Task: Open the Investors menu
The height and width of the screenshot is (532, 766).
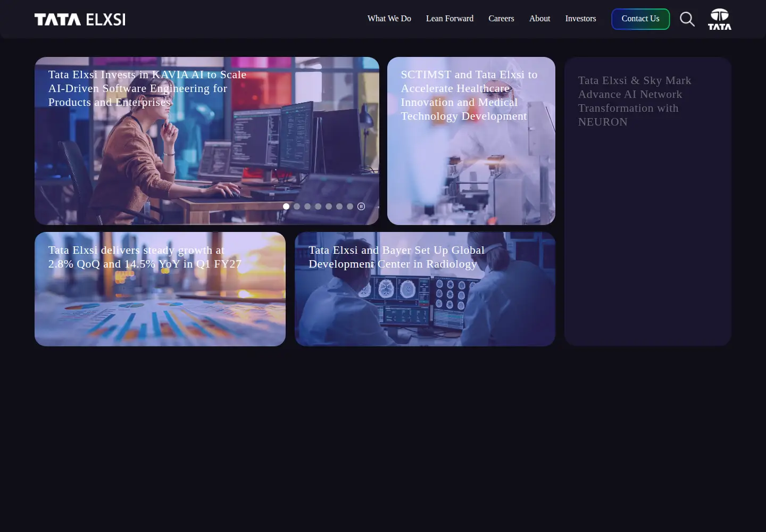Action: tap(580, 19)
